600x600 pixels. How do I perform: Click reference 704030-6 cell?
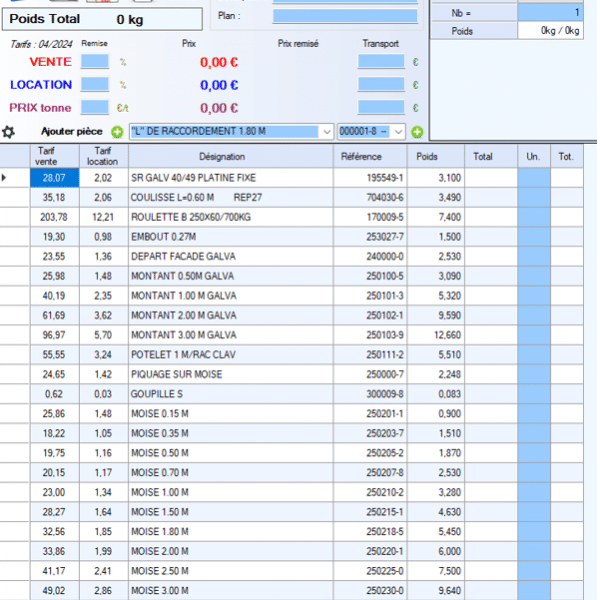(x=370, y=197)
